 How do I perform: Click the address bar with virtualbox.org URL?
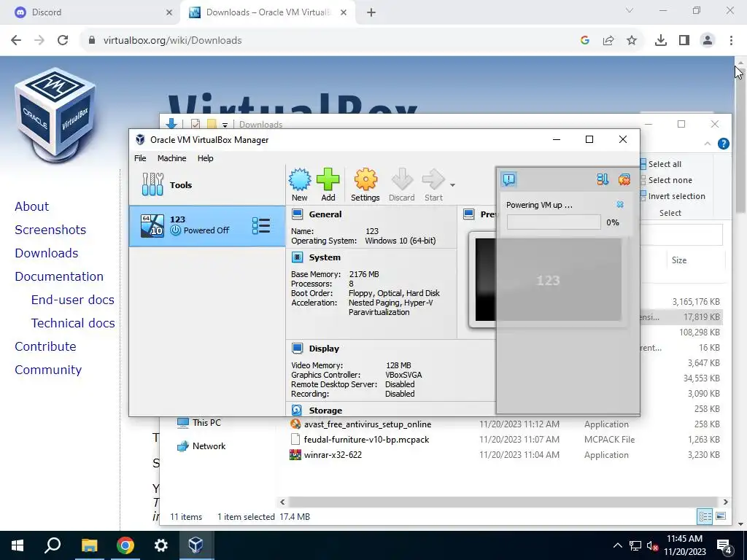[x=329, y=41]
